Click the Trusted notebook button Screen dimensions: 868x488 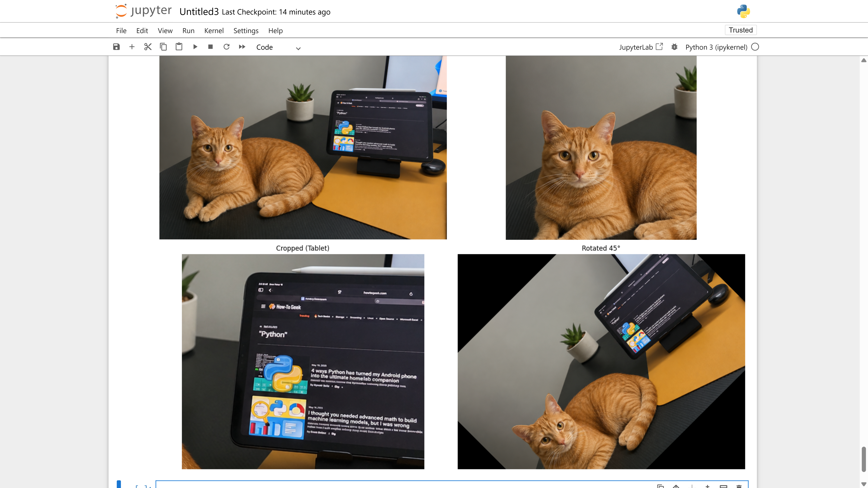741,30
